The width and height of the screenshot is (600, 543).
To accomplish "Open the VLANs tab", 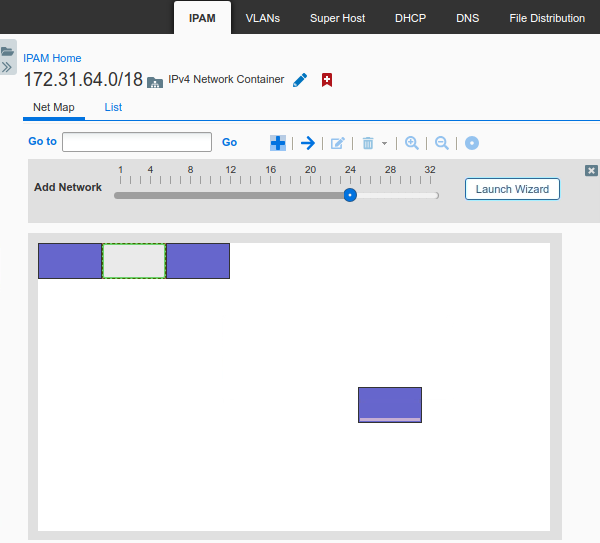I will click(263, 18).
